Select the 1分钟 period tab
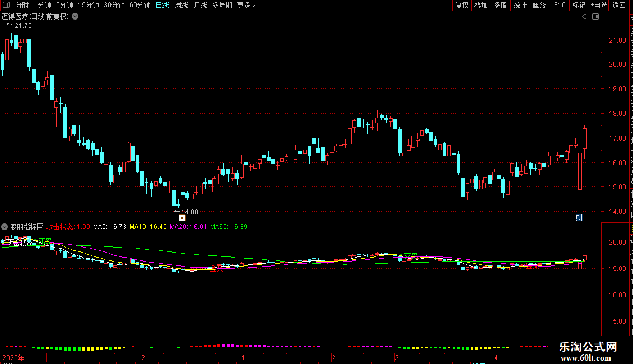633x364 pixels. pyautogui.click(x=43, y=5)
